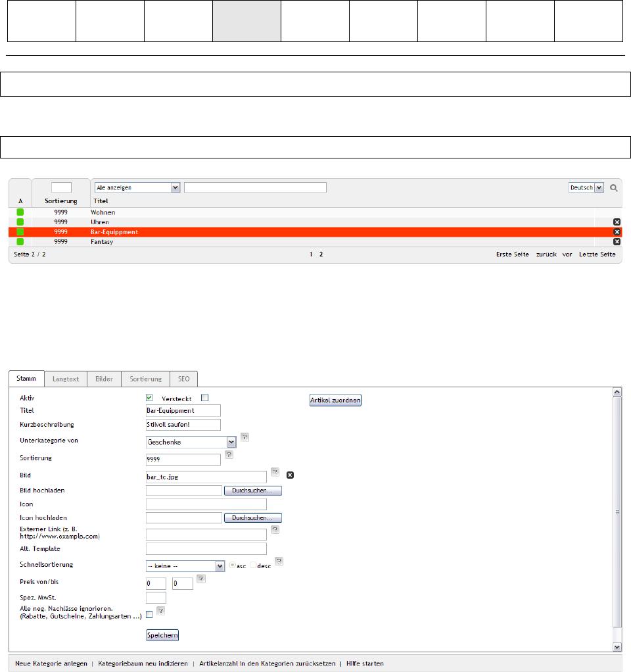Click the Sortierung input showing 9999 in form
The width and height of the screenshot is (631, 672).
coord(183,459)
